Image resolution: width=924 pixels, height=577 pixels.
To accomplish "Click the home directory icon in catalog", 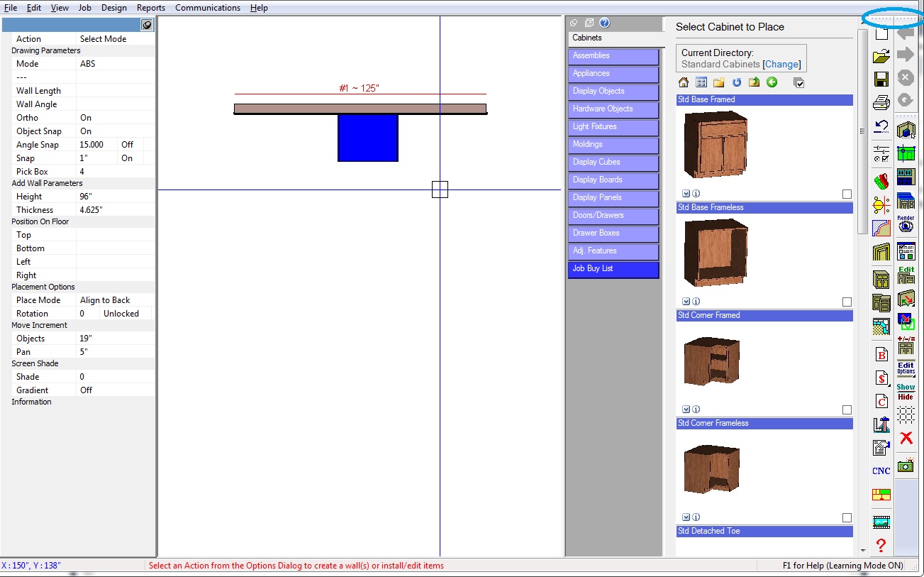I will [x=684, y=82].
